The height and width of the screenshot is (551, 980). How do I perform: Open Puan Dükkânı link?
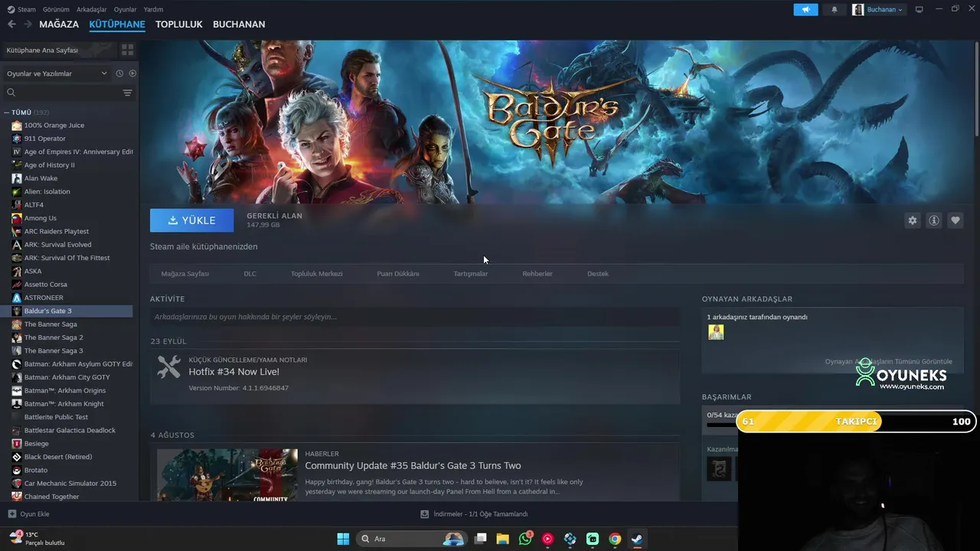click(x=398, y=274)
